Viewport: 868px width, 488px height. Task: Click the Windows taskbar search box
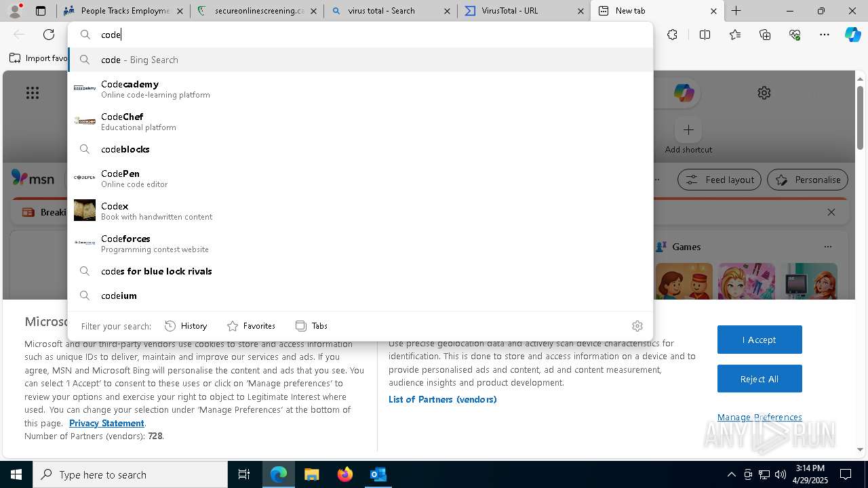point(130,474)
